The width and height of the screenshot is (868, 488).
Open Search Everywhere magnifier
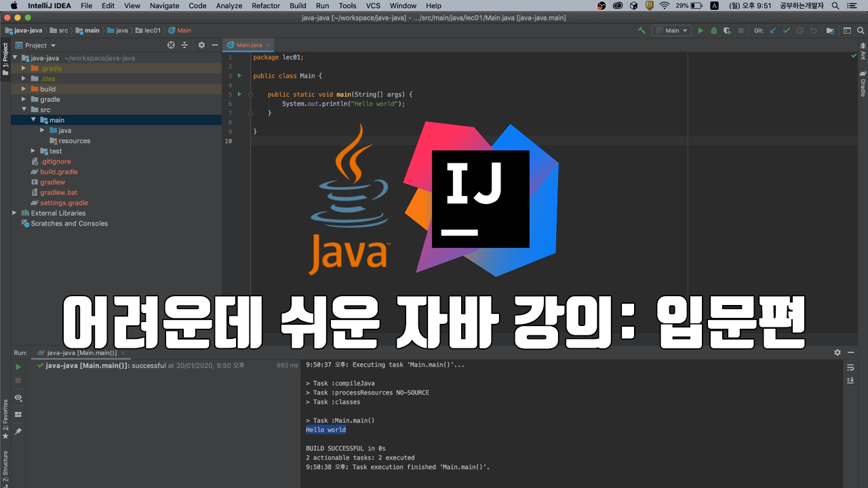[x=860, y=30]
